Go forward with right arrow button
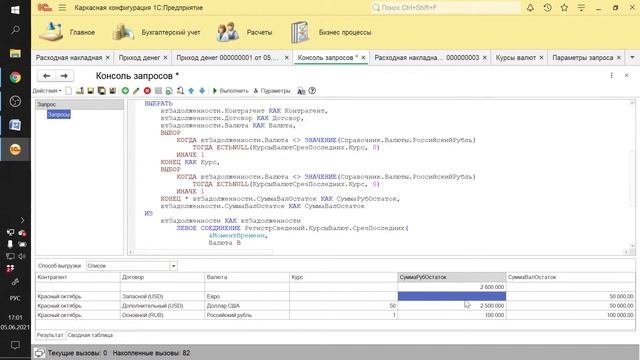640x360 pixels. [x=64, y=76]
